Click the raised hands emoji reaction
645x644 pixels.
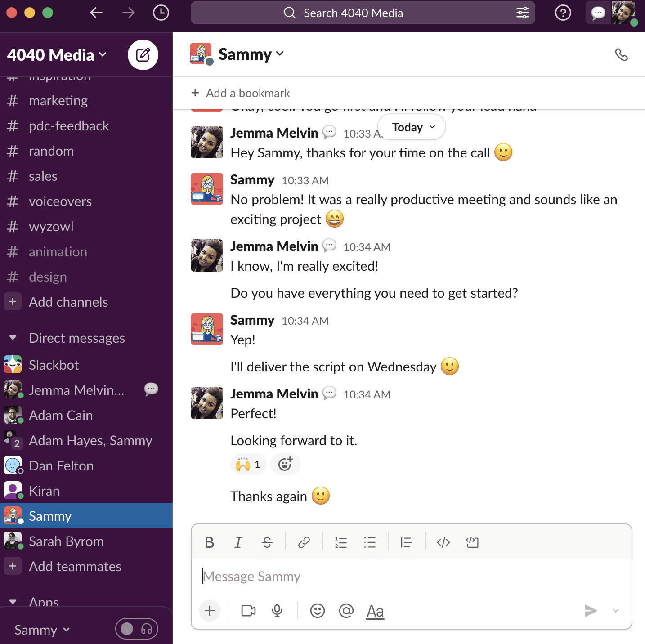click(x=248, y=464)
